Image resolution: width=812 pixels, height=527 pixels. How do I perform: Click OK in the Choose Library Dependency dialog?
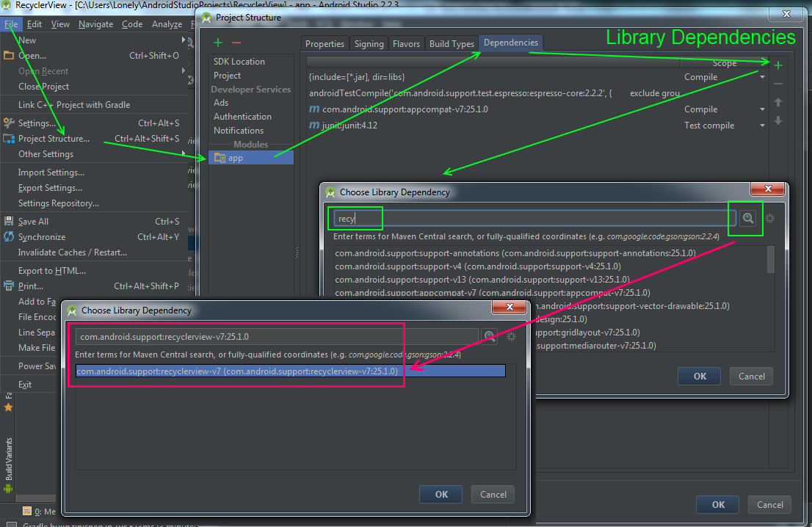click(x=441, y=494)
